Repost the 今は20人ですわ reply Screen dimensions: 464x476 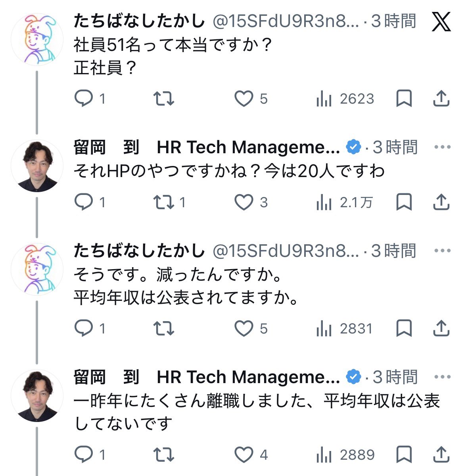[x=164, y=202]
